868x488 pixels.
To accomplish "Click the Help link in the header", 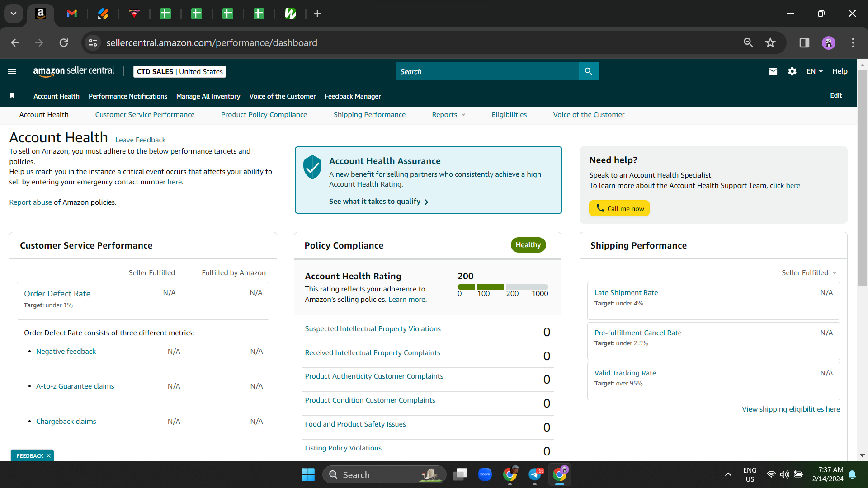I will click(840, 71).
